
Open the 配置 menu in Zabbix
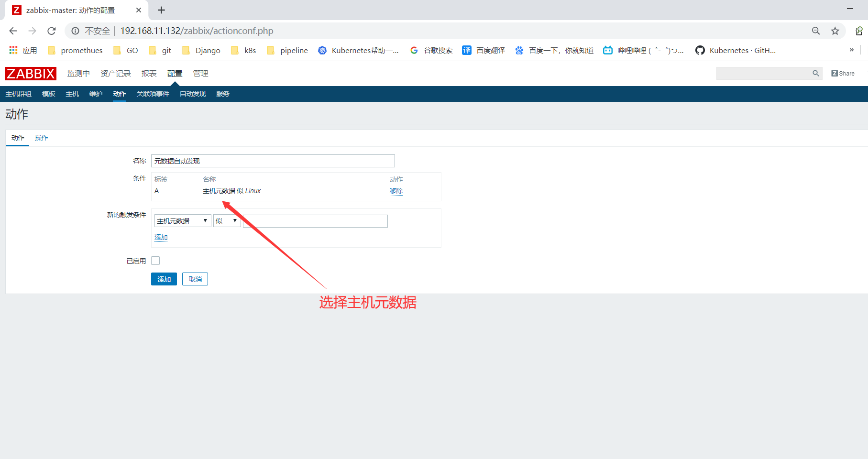point(175,73)
